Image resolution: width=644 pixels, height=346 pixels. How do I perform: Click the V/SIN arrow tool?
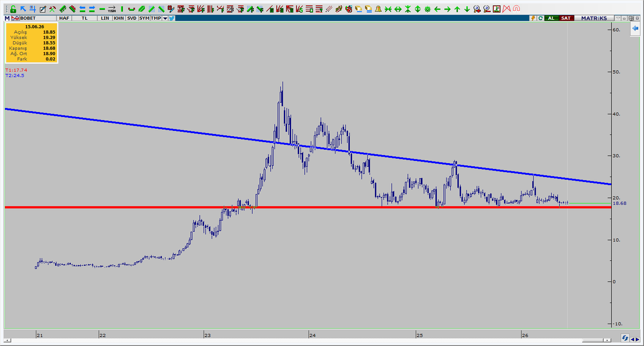click(x=112, y=9)
